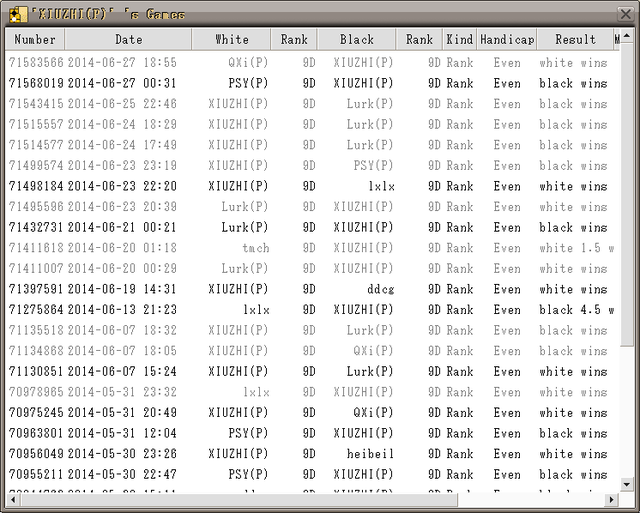Click the Handicap column header
Image resolution: width=640 pixels, height=513 pixels.
(507, 40)
